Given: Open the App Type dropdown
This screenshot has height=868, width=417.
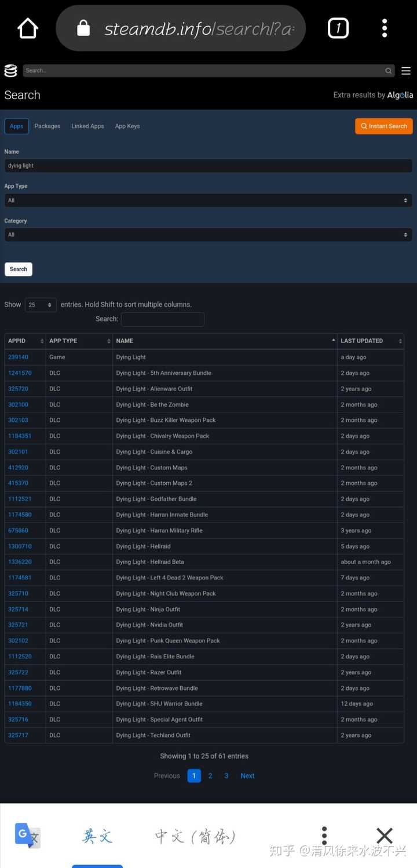Looking at the screenshot, I should pos(209,200).
